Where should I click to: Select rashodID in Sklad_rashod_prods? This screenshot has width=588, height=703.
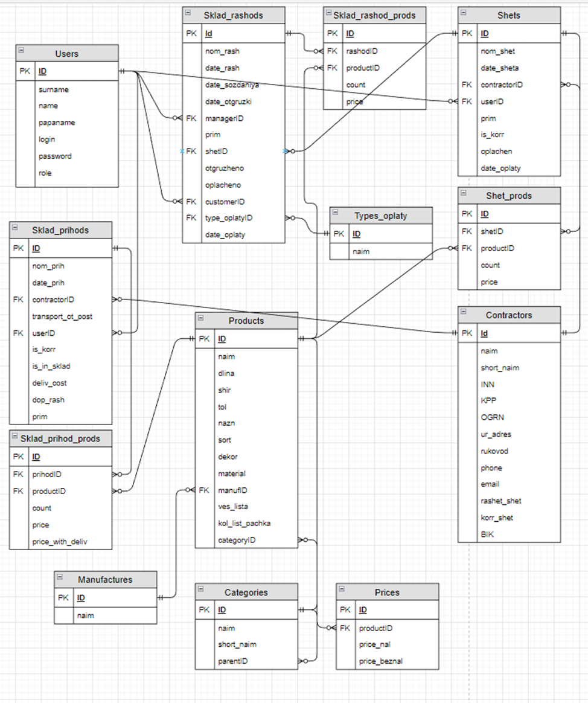[x=375, y=51]
